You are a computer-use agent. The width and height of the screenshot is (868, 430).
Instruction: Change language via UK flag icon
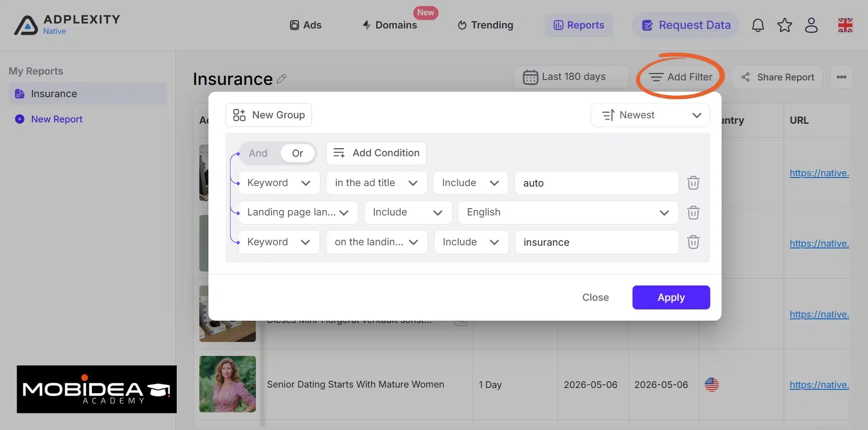click(x=845, y=25)
